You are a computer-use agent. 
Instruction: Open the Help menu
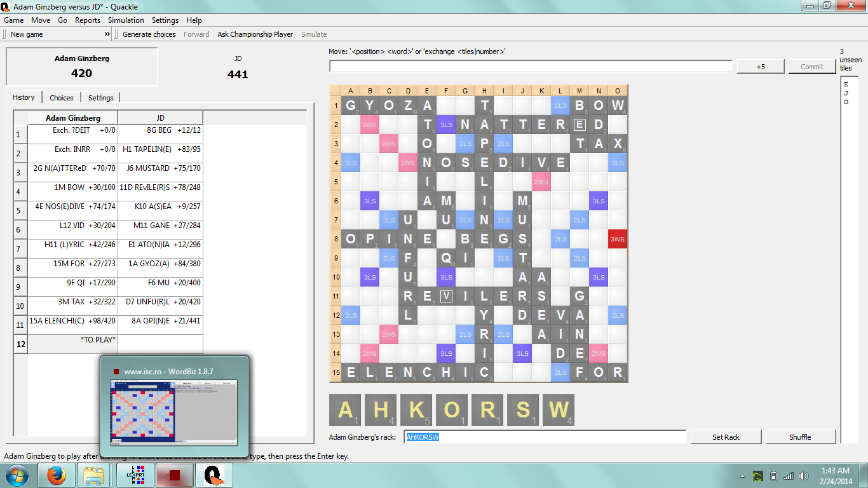194,20
